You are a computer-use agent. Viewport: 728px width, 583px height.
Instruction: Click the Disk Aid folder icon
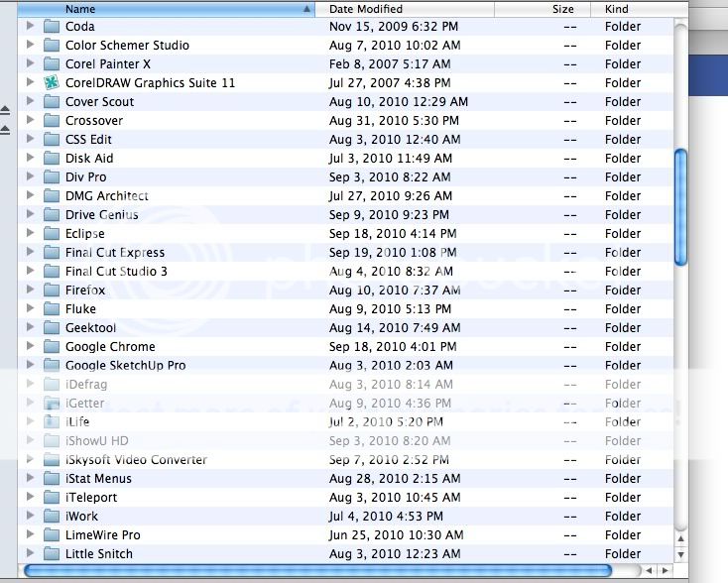52,159
